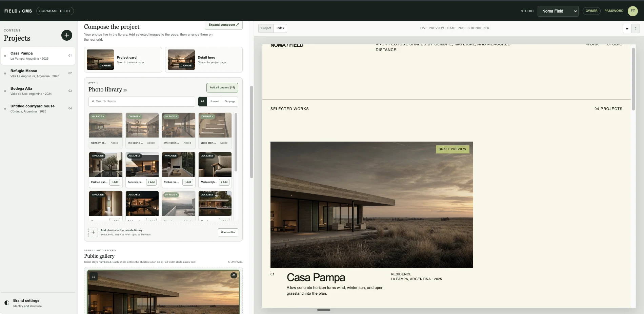
Task: Change the Project card image
Action: pos(105,66)
